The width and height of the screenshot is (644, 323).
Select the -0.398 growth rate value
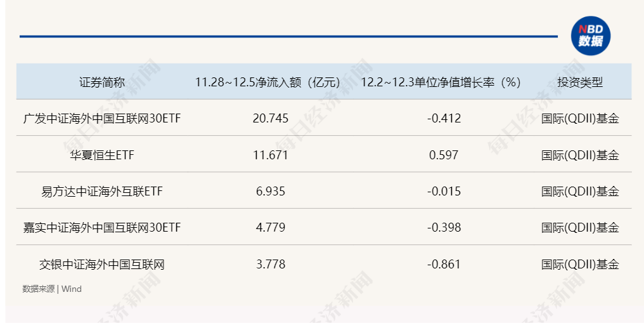click(x=444, y=228)
